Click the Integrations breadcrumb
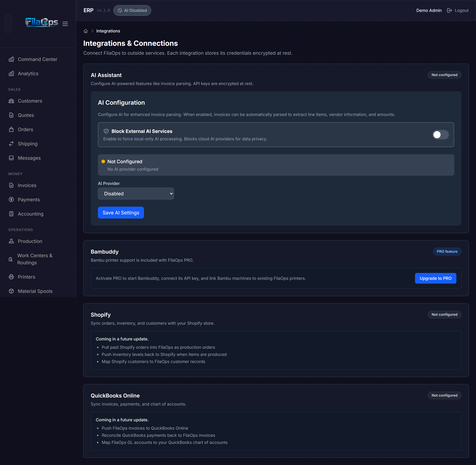The height and width of the screenshot is (465, 476). 108,31
